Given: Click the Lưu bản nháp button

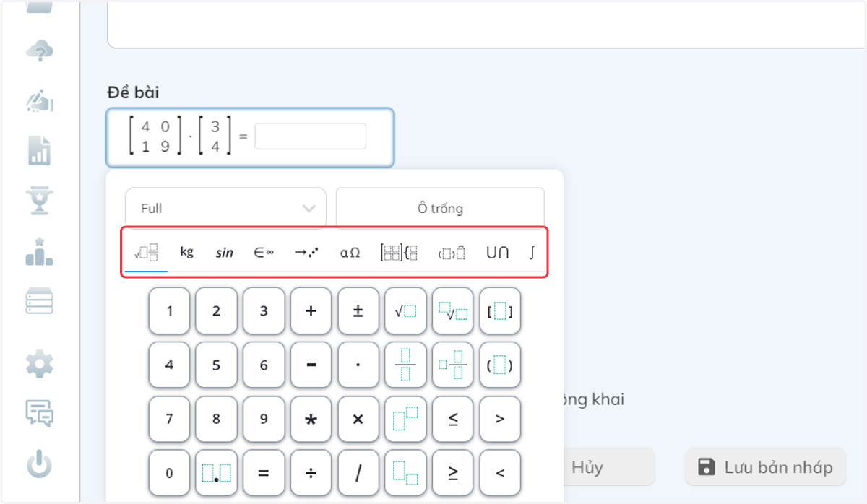Looking at the screenshot, I should pos(765,467).
